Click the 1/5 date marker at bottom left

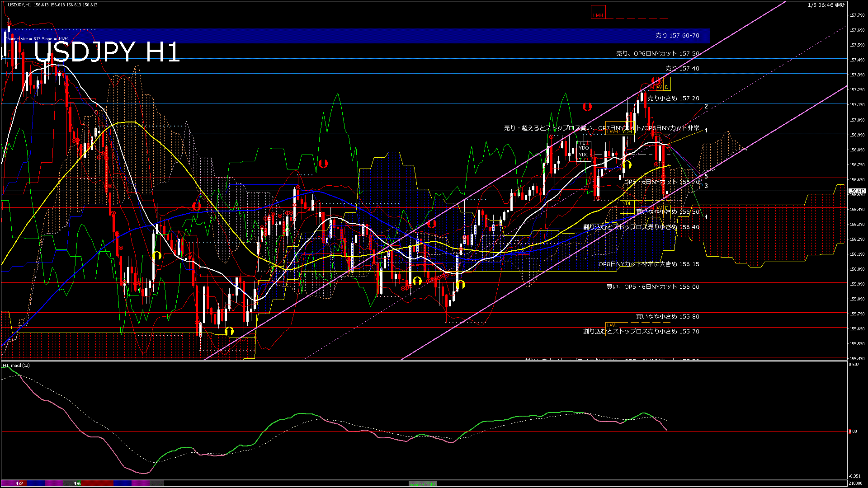tap(76, 483)
